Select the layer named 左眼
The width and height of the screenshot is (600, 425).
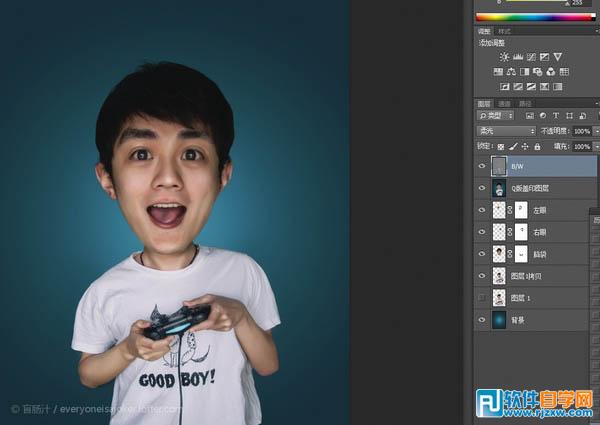(x=540, y=210)
